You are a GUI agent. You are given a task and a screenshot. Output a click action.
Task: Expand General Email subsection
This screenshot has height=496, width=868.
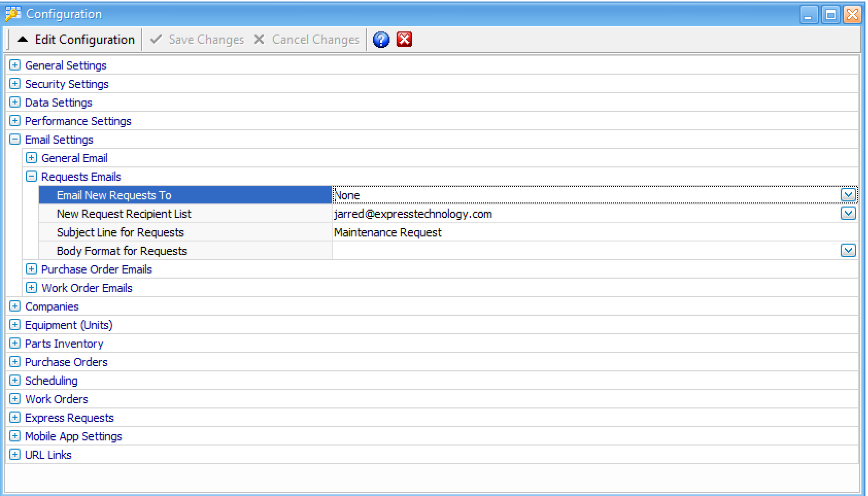[31, 158]
